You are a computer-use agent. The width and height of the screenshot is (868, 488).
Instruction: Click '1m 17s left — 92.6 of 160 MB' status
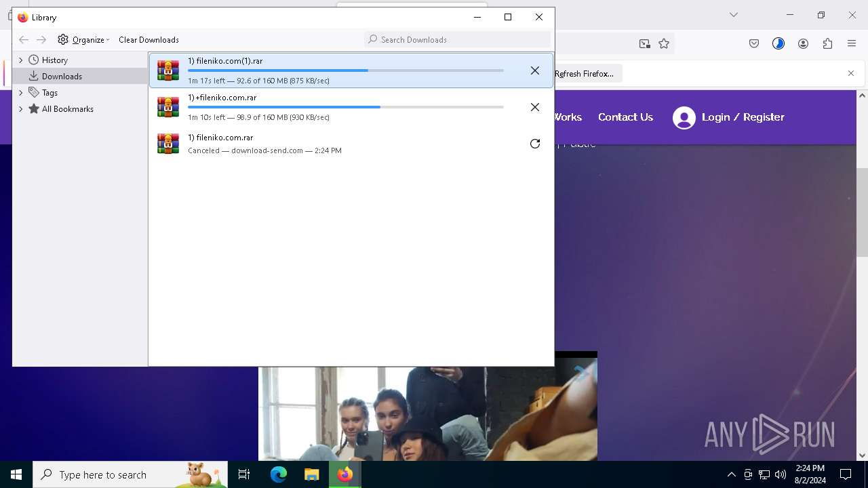[258, 81]
